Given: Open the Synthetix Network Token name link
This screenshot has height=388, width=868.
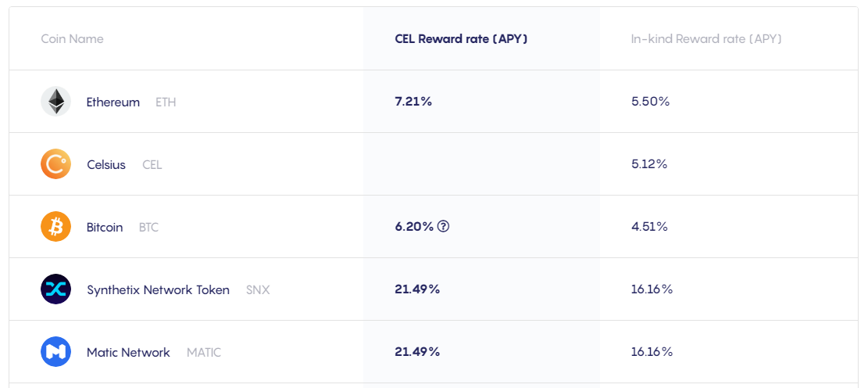Looking at the screenshot, I should click(159, 290).
